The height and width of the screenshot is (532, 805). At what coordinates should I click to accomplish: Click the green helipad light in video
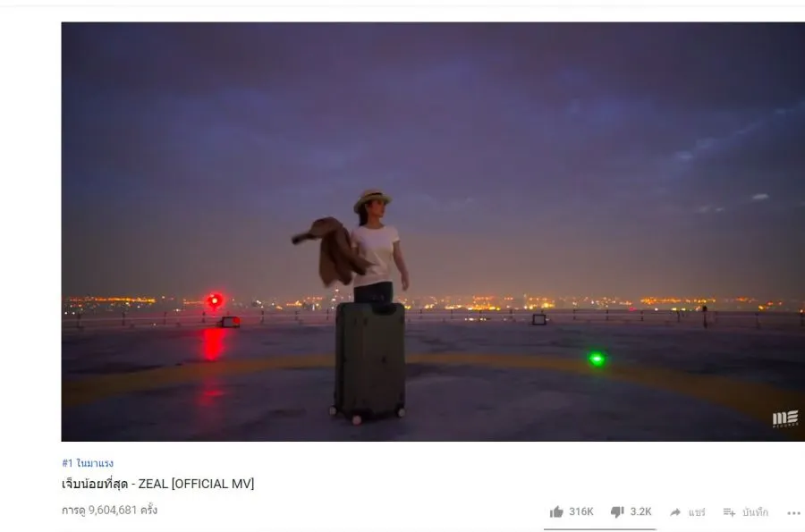[x=596, y=359]
